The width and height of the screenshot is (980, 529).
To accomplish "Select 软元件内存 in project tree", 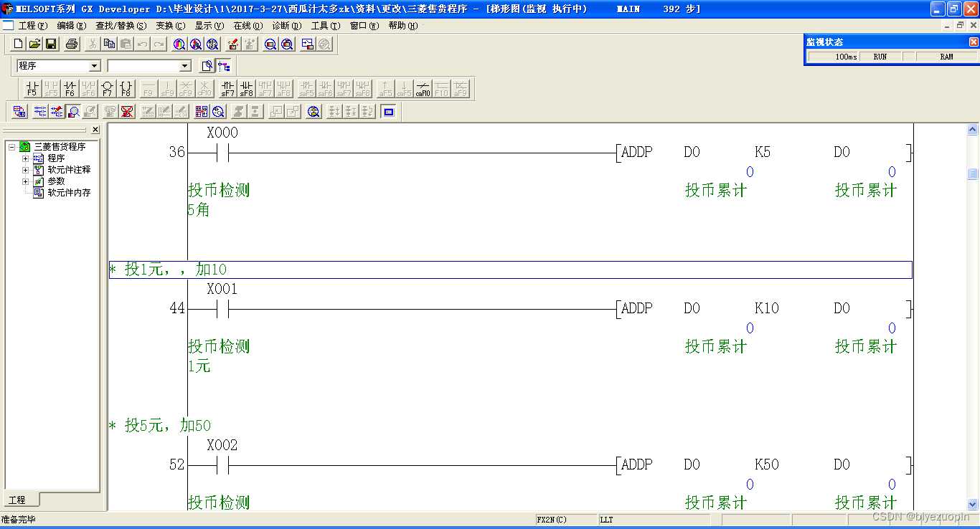I will click(69, 193).
